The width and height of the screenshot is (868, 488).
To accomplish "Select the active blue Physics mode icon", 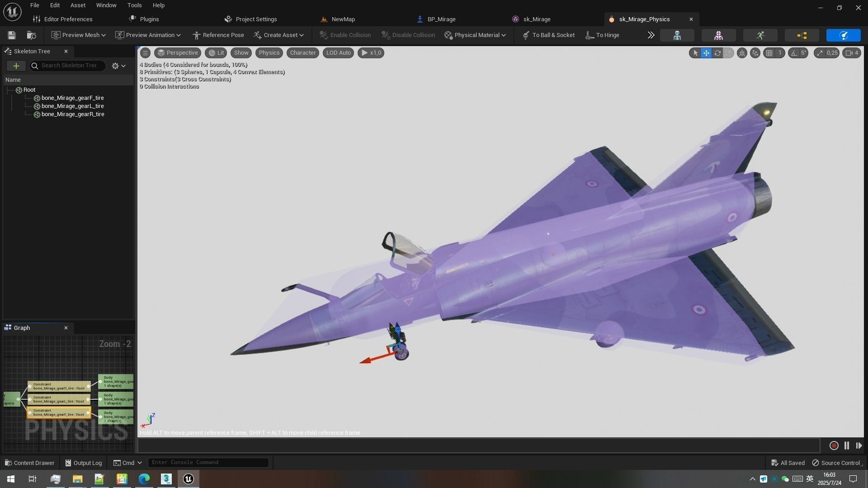I will click(x=843, y=35).
